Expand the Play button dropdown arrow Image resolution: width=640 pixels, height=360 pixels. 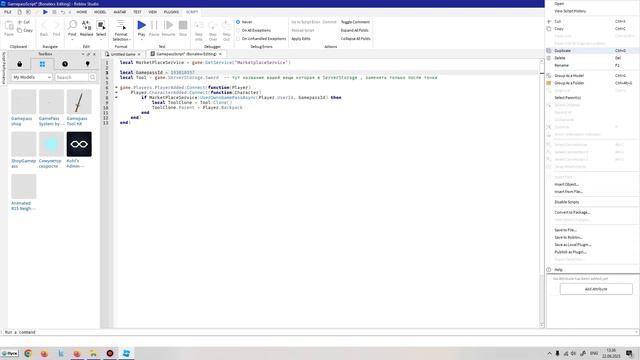pos(141,40)
